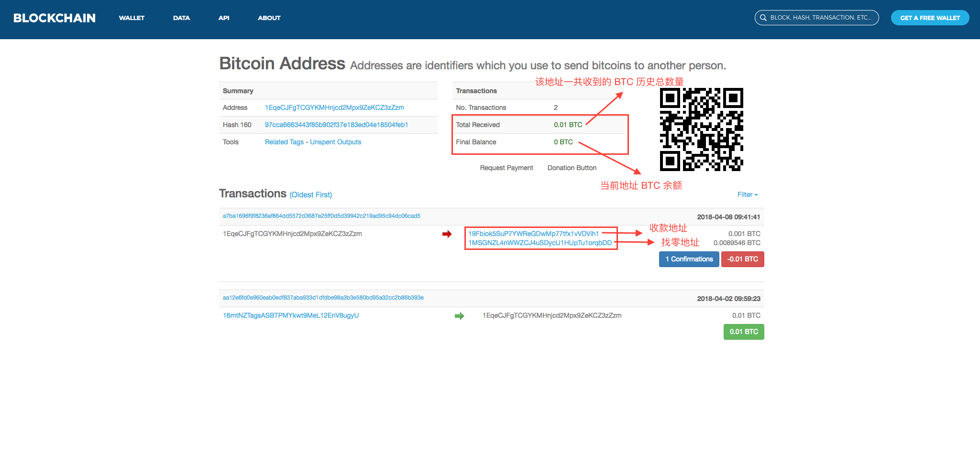Image resolution: width=980 pixels, height=453 pixels.
Task: Open the Filter dropdown
Action: 747,194
